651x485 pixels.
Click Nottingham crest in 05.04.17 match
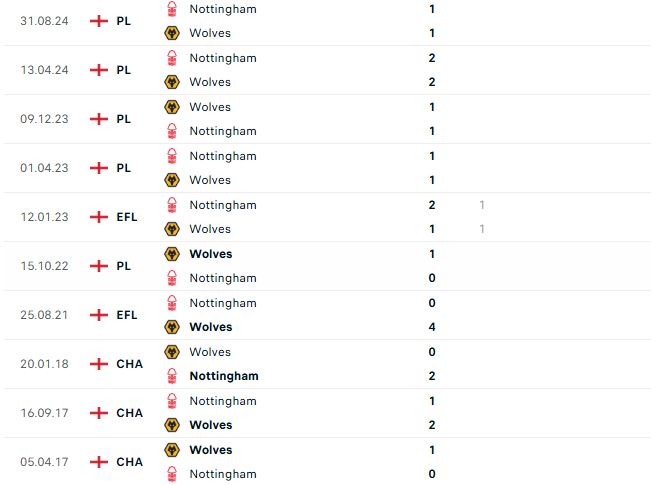(172, 474)
